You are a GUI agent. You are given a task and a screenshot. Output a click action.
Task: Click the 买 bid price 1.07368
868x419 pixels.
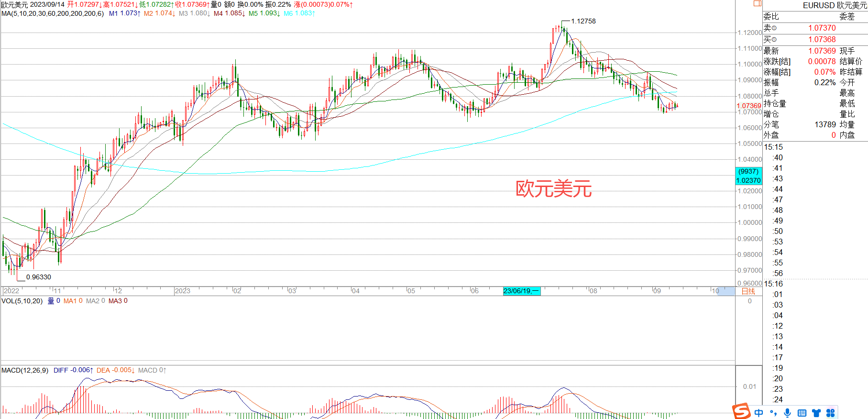pyautogui.click(x=822, y=39)
